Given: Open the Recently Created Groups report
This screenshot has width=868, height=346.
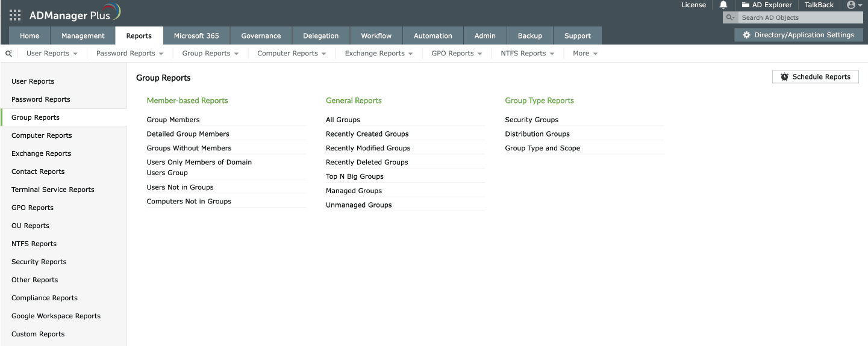Looking at the screenshot, I should (x=367, y=134).
